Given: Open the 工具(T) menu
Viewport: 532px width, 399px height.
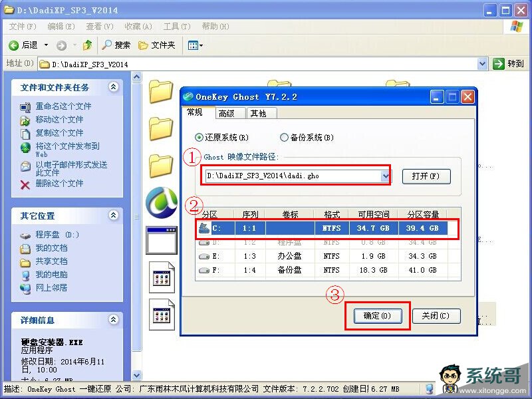Looking at the screenshot, I should tap(177, 27).
